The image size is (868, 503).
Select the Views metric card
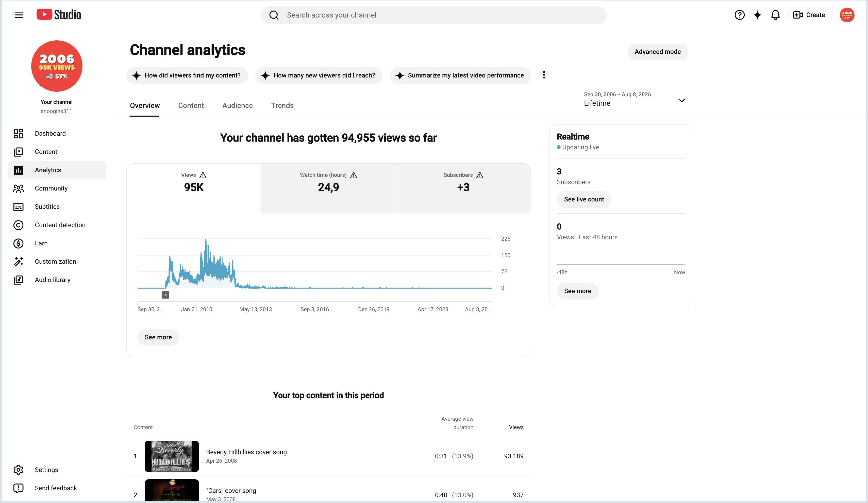pos(194,188)
